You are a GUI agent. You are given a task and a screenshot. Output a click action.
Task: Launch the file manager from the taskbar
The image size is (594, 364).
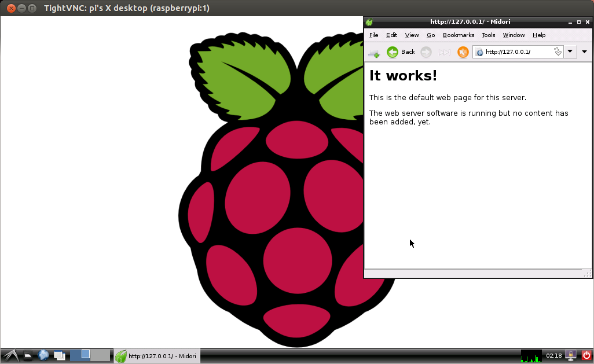tap(28, 355)
